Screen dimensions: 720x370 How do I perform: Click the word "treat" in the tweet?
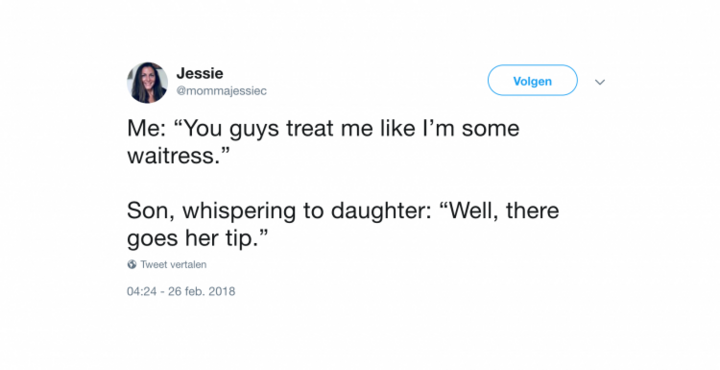pos(310,128)
